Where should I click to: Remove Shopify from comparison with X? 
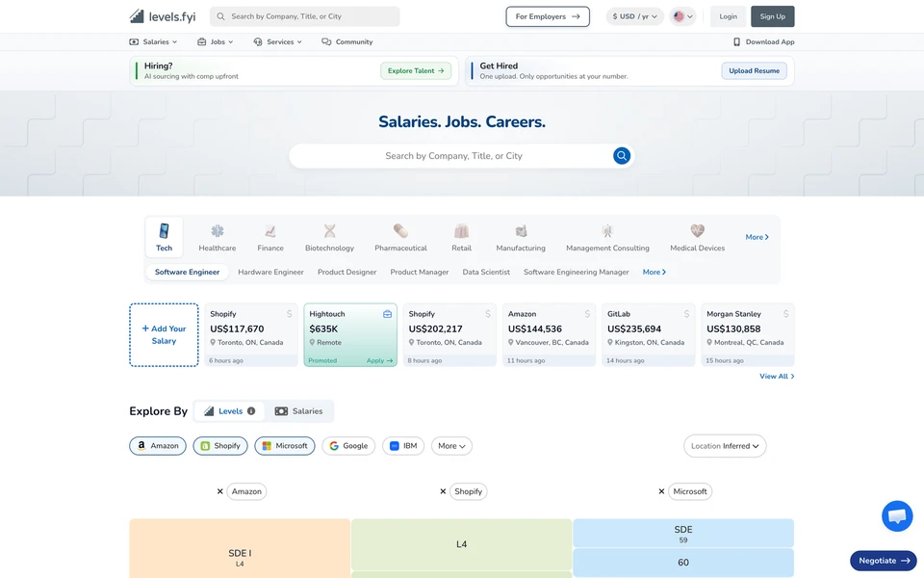tap(443, 491)
